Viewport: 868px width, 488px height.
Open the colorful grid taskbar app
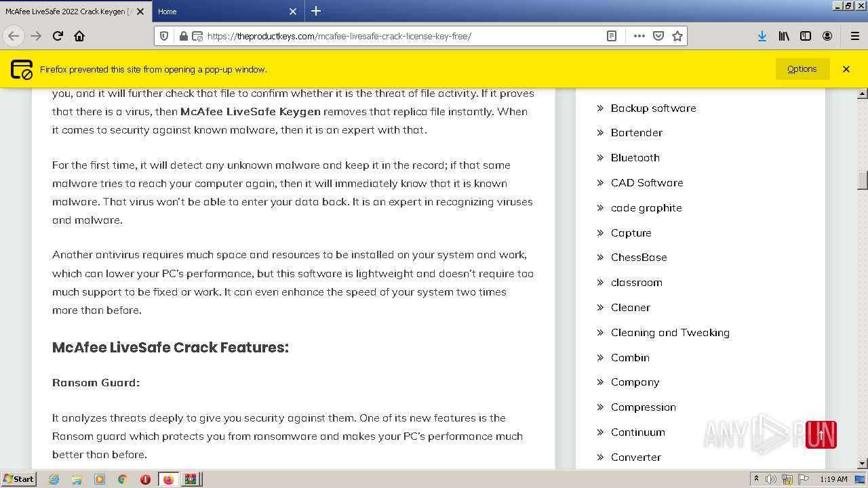(x=191, y=479)
